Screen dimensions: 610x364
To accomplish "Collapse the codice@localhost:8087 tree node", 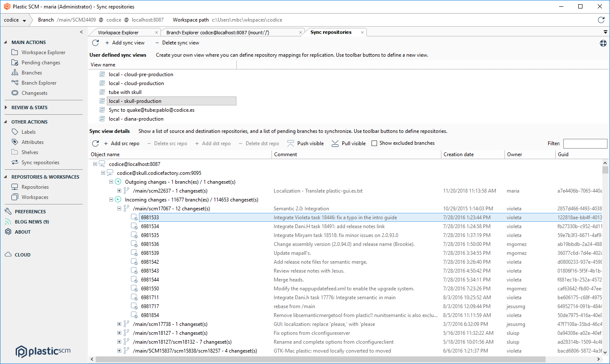I will pyautogui.click(x=95, y=164).
